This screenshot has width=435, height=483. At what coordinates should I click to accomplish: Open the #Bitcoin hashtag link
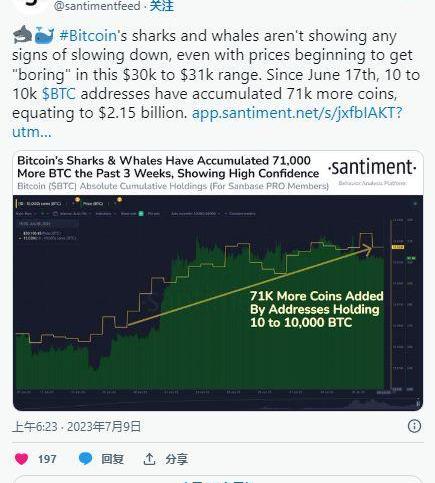coord(88,36)
